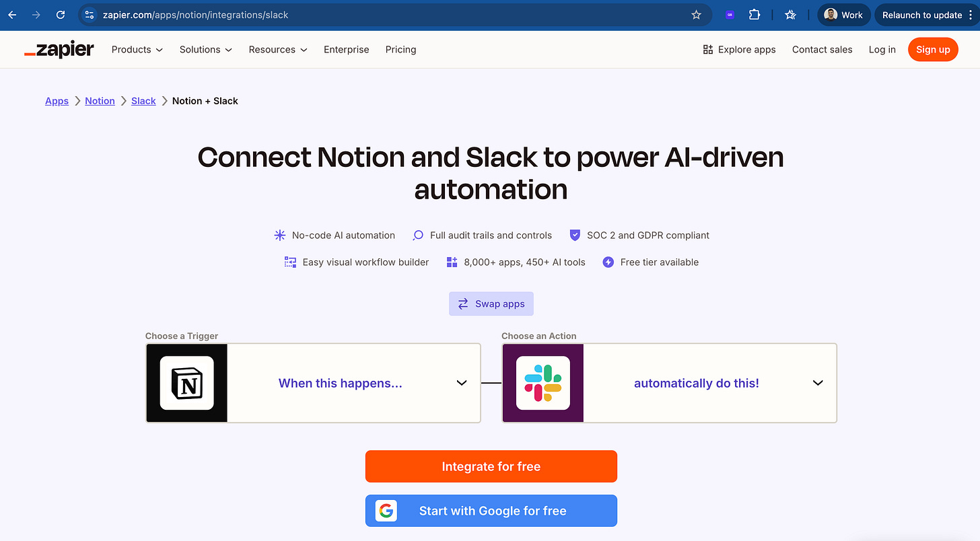The width and height of the screenshot is (980, 541).
Task: Click the Full audit trails magnifier icon
Action: [x=418, y=236]
